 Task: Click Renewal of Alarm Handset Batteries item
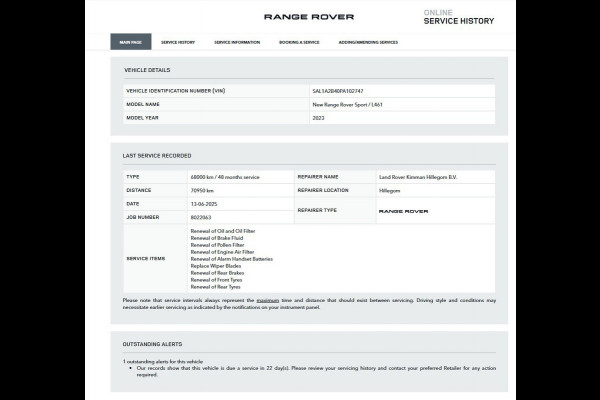(x=232, y=259)
